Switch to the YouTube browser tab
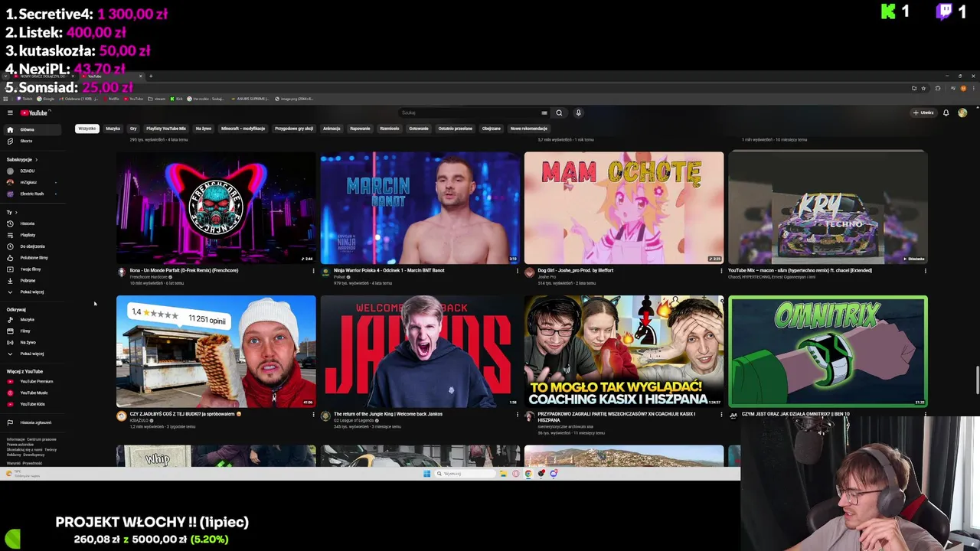This screenshot has height=551, width=980. 111,76
